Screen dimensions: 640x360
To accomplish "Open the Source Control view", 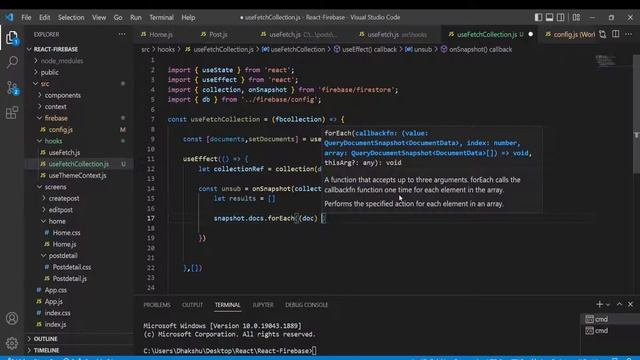I will [12, 88].
